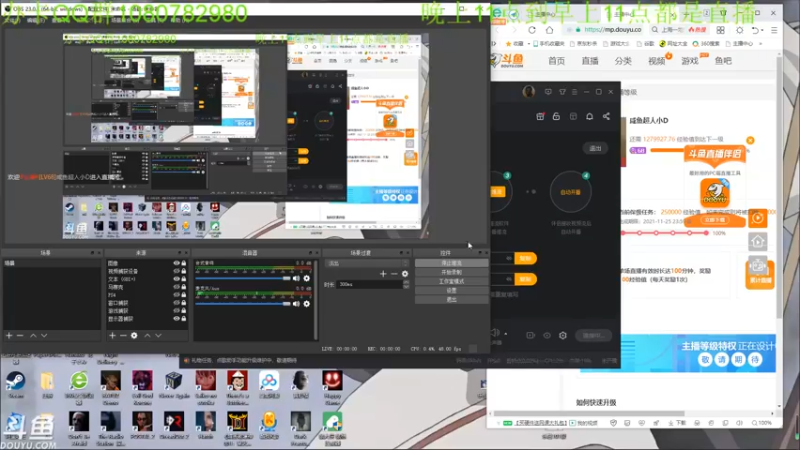Toggle visibility eye of the 窗口捕获 source

tap(176, 303)
